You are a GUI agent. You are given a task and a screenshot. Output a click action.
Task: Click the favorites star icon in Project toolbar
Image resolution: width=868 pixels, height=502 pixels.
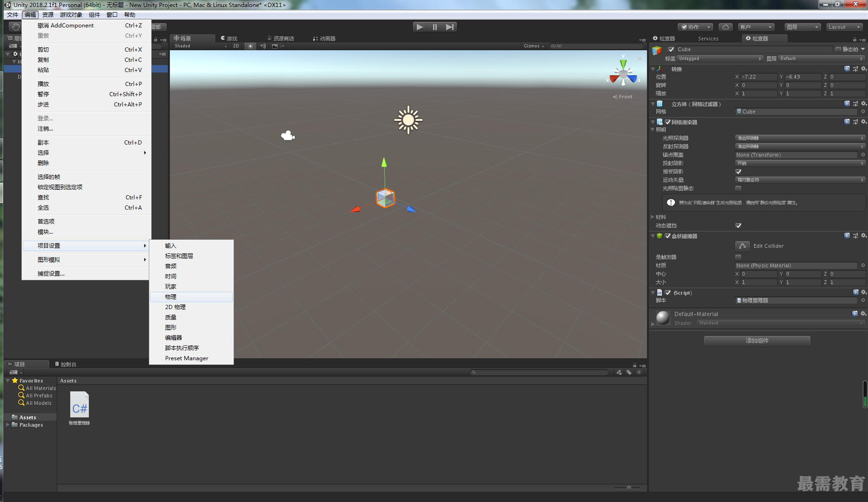pos(639,372)
